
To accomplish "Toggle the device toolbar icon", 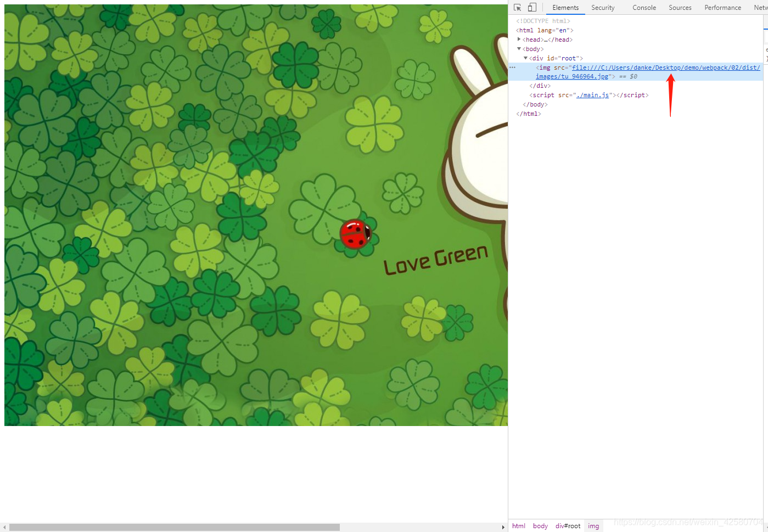I will click(532, 8).
